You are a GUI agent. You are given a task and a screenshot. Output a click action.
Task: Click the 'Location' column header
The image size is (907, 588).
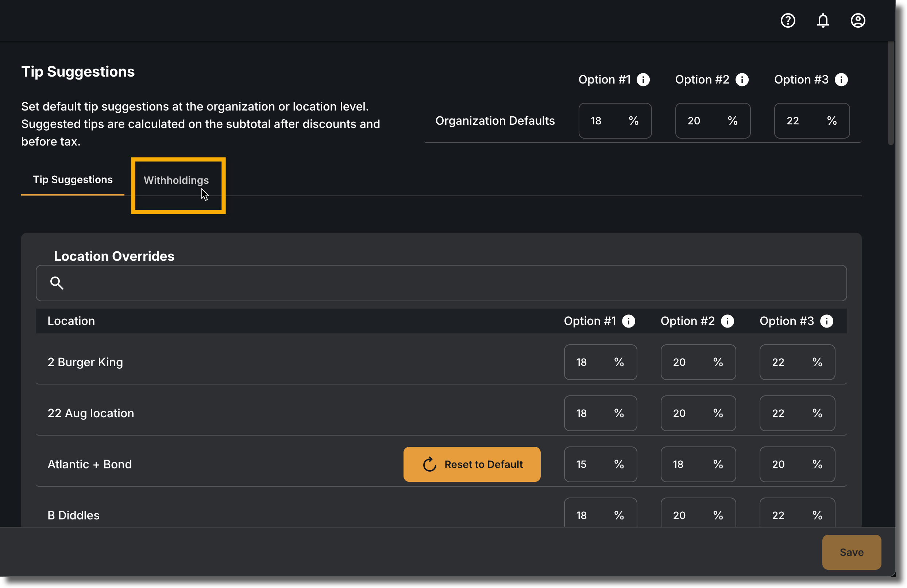(71, 321)
